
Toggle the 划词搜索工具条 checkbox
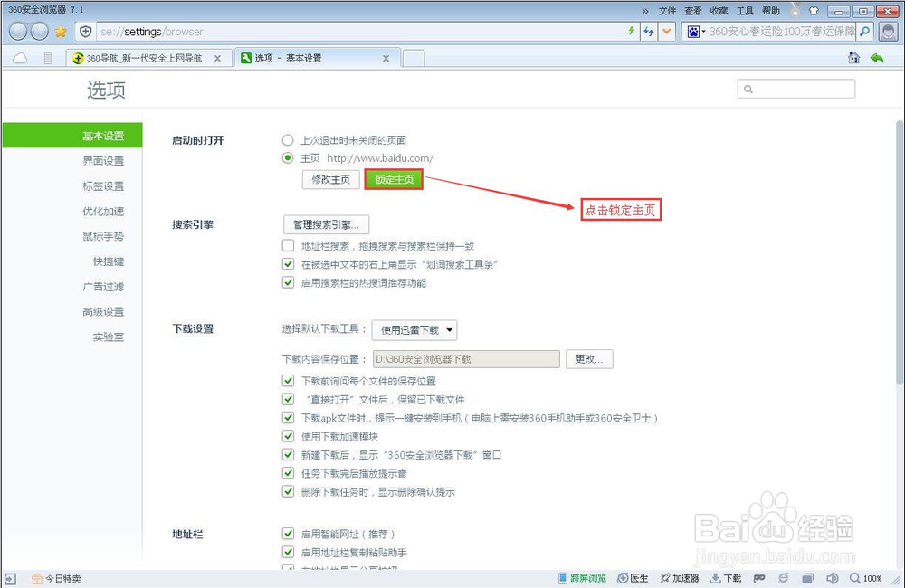288,264
